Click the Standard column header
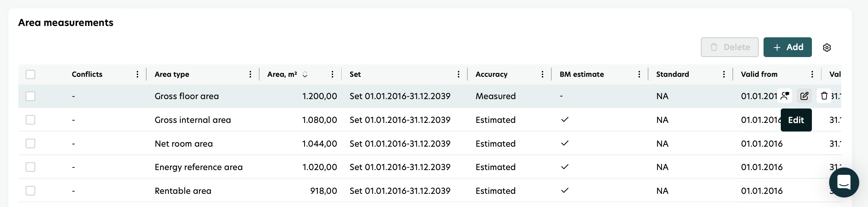 point(673,74)
